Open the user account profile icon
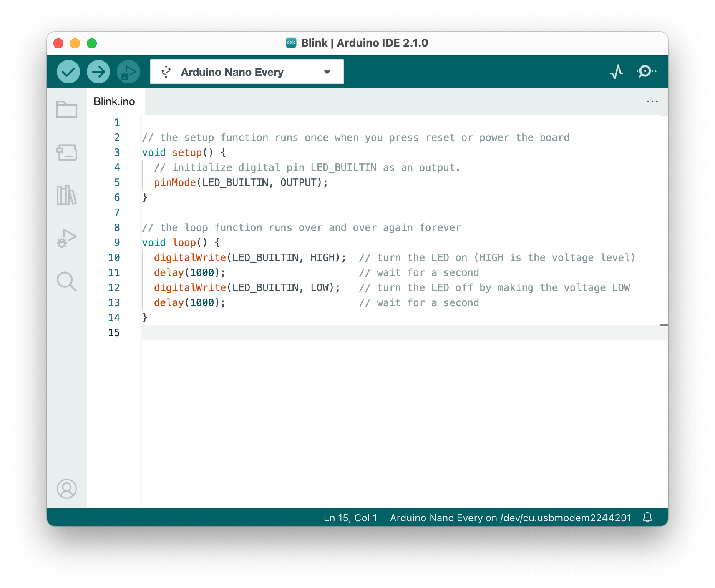Viewport: 715px width, 588px height. (67, 489)
